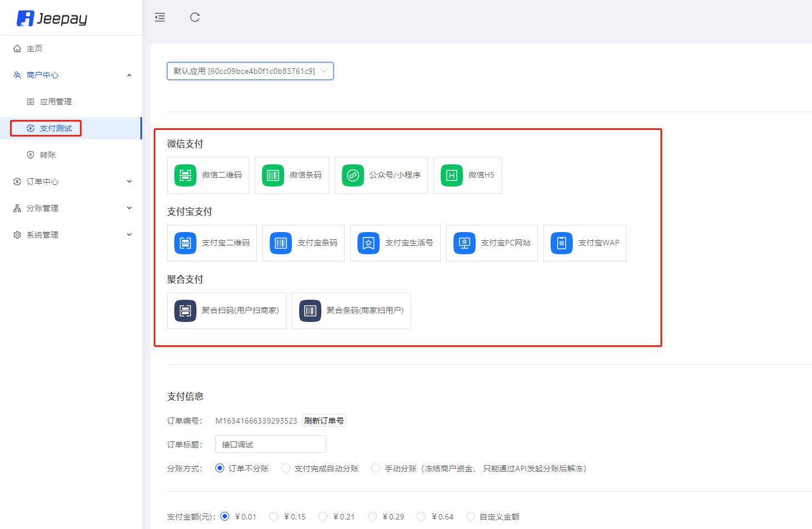Select the 支付宝生活号 star icon
Image resolution: width=812 pixels, height=529 pixels.
click(369, 243)
